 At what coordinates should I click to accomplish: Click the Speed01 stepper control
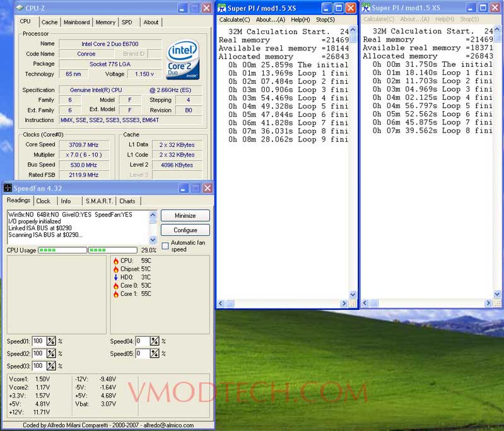(51, 341)
